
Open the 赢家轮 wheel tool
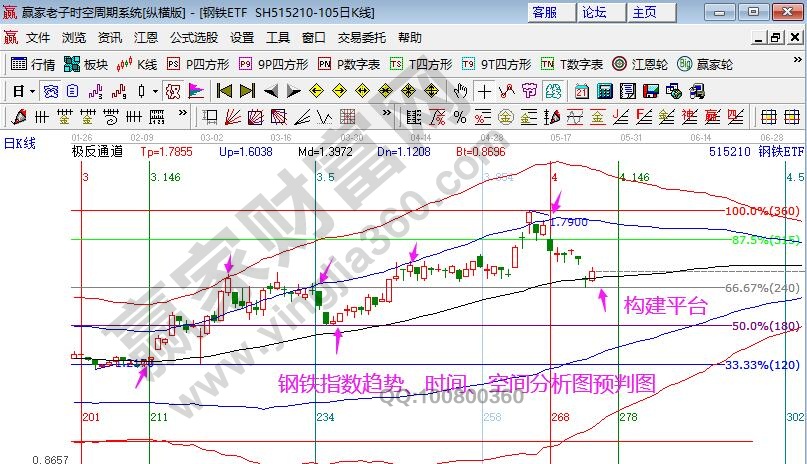click(704, 64)
